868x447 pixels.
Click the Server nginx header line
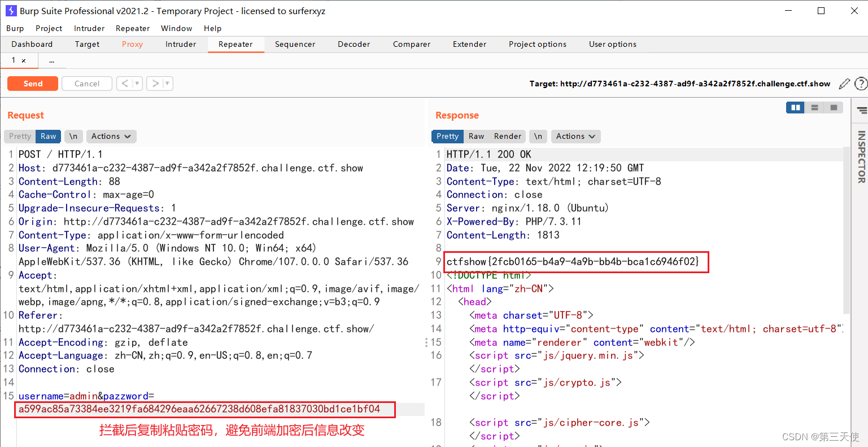527,208
